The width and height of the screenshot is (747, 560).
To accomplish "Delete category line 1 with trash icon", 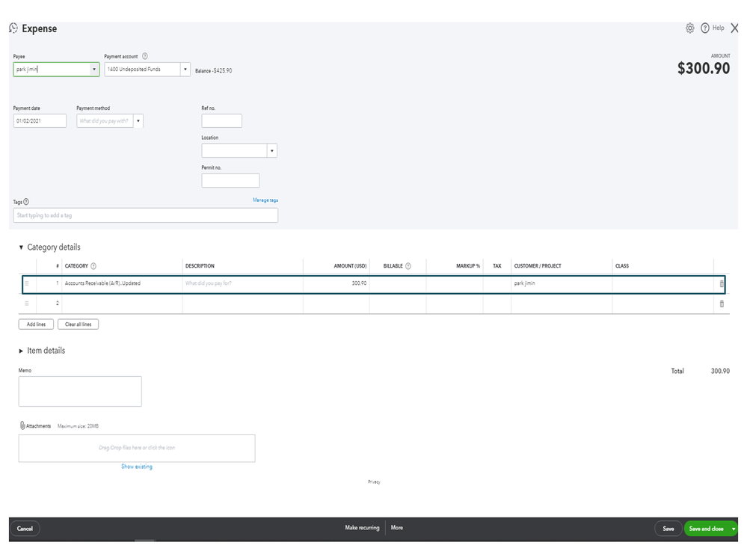I will [722, 284].
